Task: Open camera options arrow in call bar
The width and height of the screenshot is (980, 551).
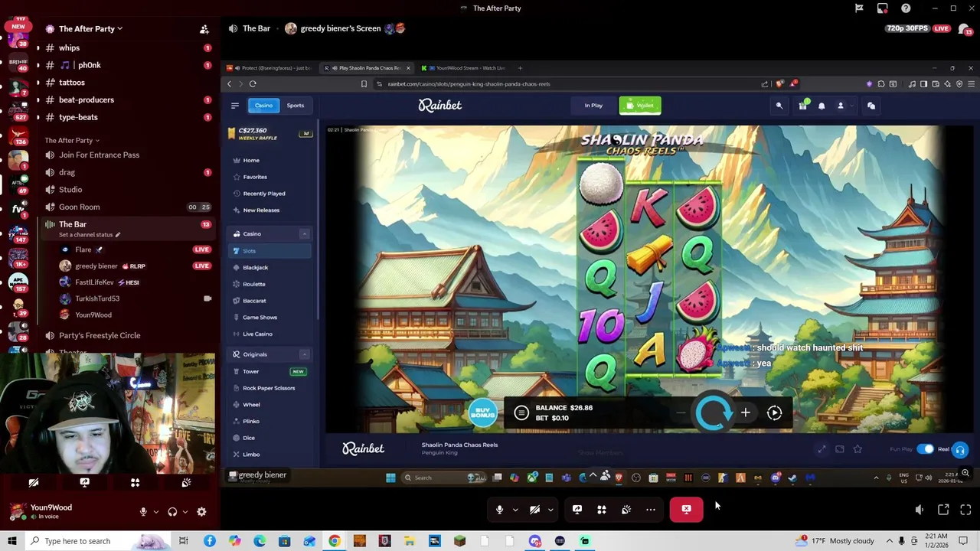Action: point(550,510)
